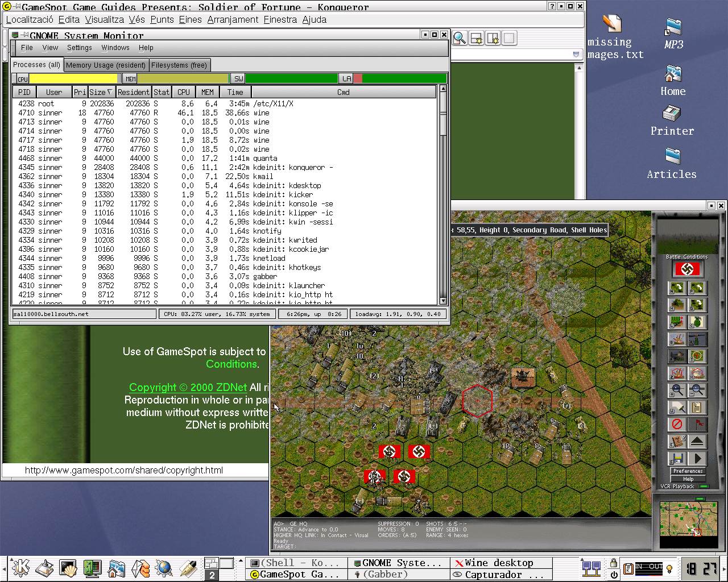Click the notepad document icon in game toolbar
This screenshot has height=582, width=728.
(697, 408)
